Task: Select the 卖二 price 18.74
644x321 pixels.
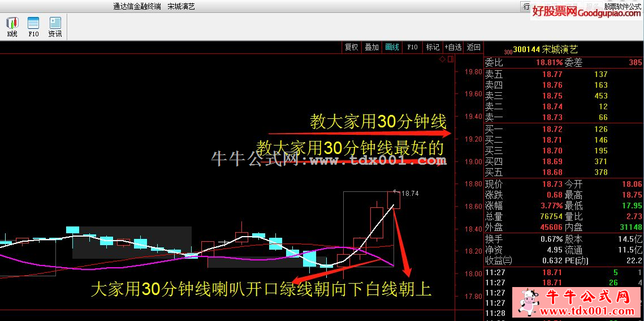Action: tap(552, 106)
